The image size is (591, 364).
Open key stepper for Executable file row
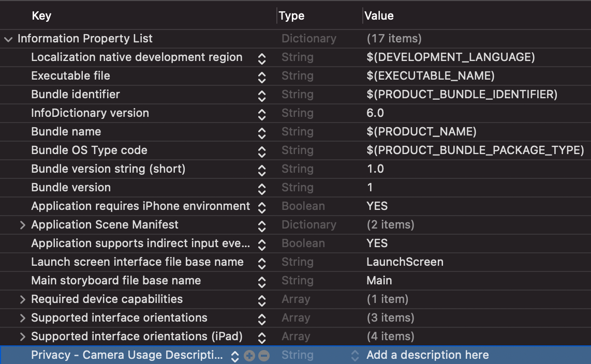click(262, 77)
